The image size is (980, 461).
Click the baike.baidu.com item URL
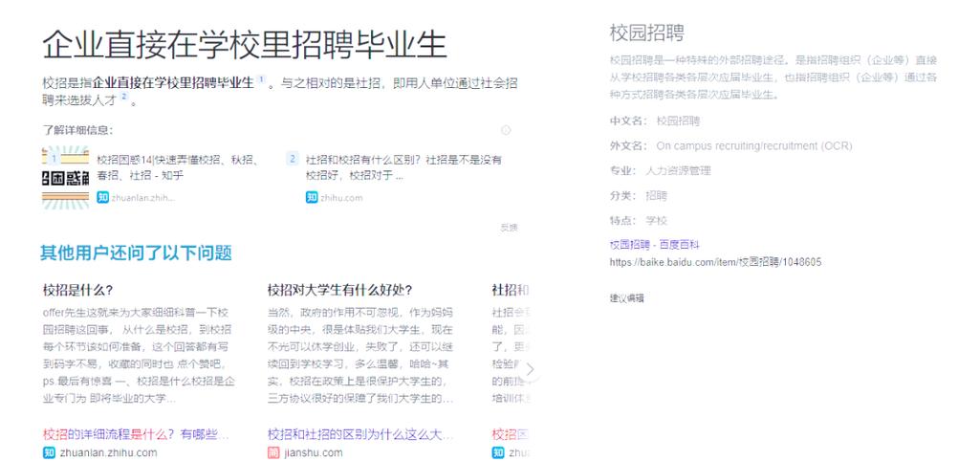point(715,262)
